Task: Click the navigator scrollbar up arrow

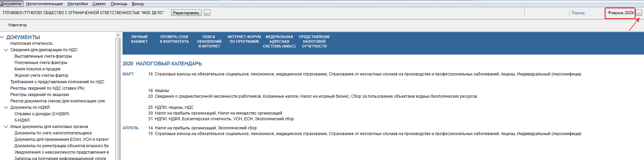Action: tap(118, 35)
